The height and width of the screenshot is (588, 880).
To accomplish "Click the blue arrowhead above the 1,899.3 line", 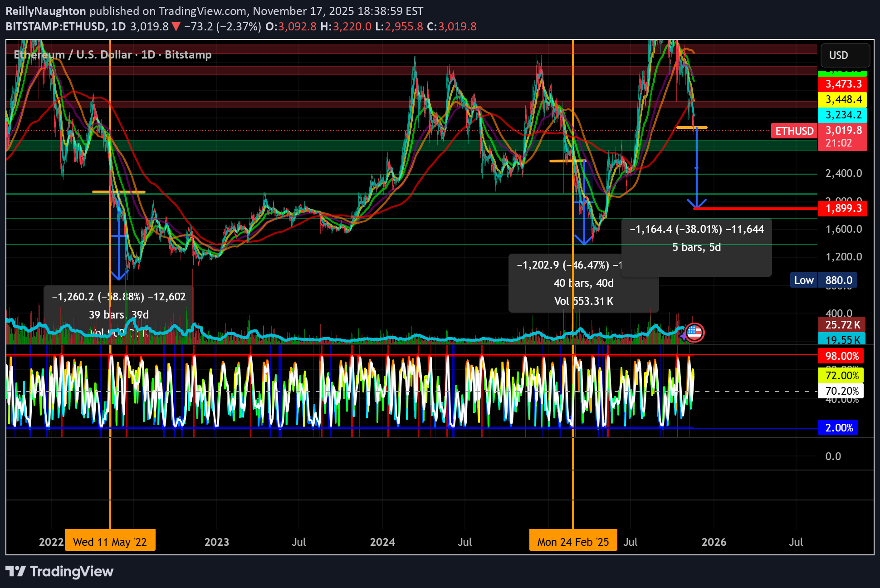I will click(696, 203).
